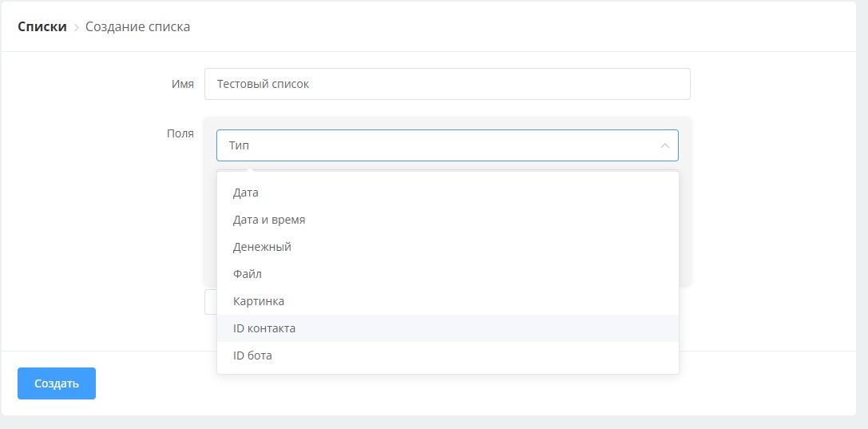Click the Тип select box
The width and height of the screenshot is (868, 429).
pos(435,146)
